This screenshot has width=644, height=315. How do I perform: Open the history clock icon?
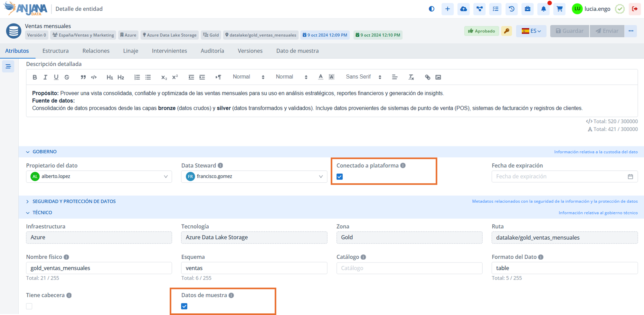[x=511, y=9]
